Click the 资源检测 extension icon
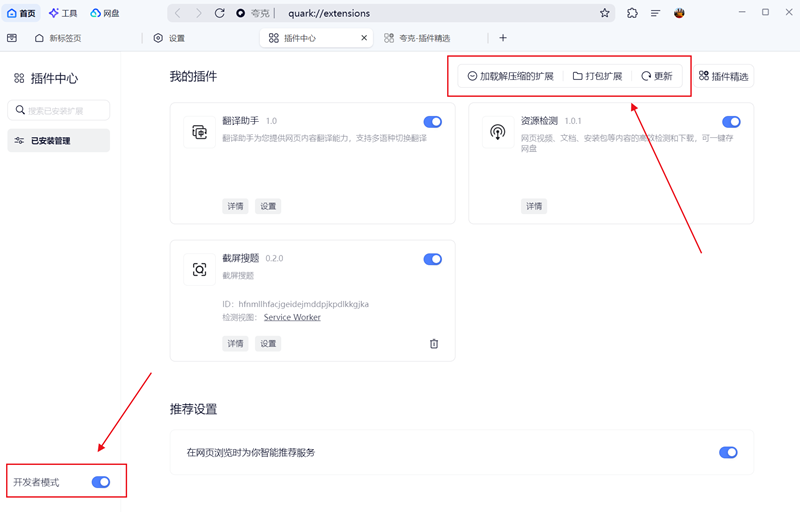This screenshot has width=800, height=512. click(498, 132)
